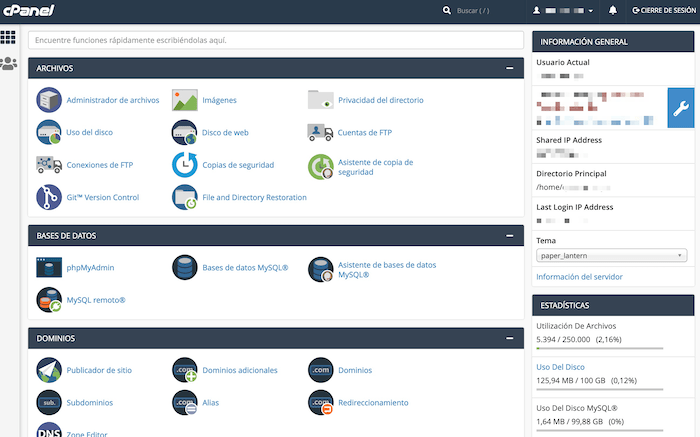The width and height of the screenshot is (700, 437).
Task: Open the Publicador de sitio link
Action: click(x=99, y=370)
